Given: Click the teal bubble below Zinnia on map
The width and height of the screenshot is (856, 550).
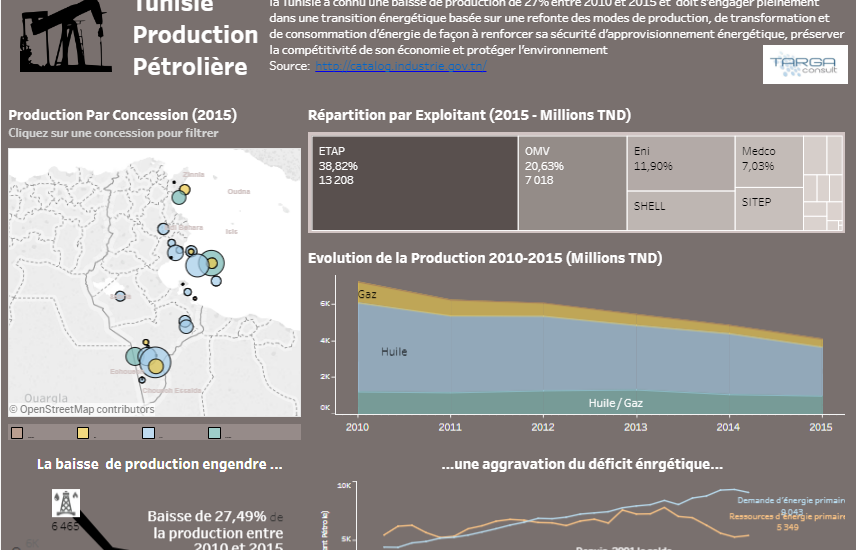Looking at the screenshot, I should pos(179,197).
